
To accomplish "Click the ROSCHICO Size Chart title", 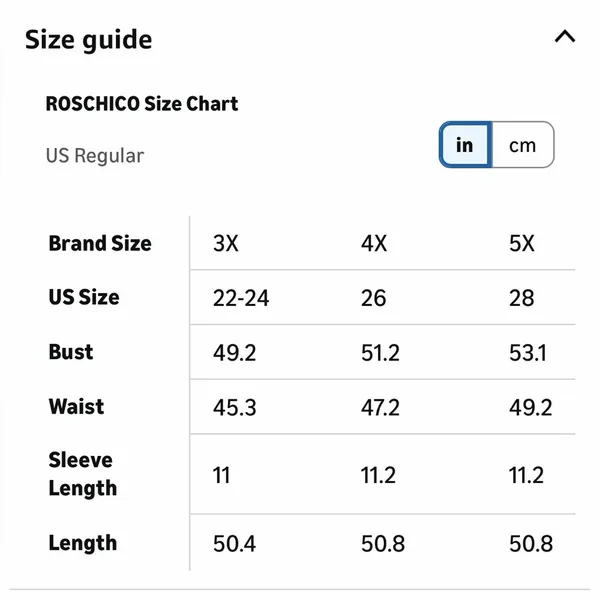I will tap(142, 104).
